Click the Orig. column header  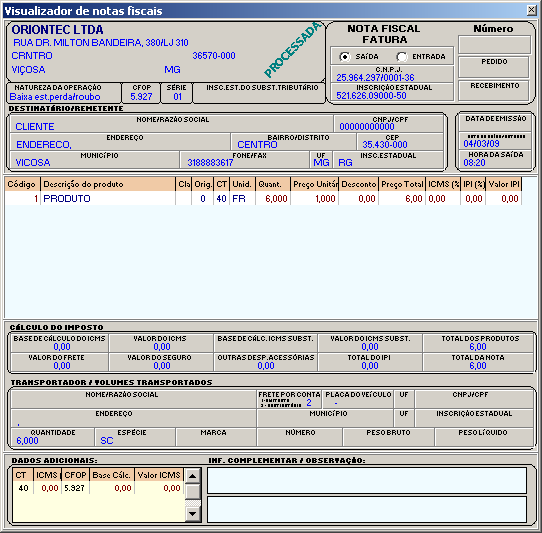203,184
